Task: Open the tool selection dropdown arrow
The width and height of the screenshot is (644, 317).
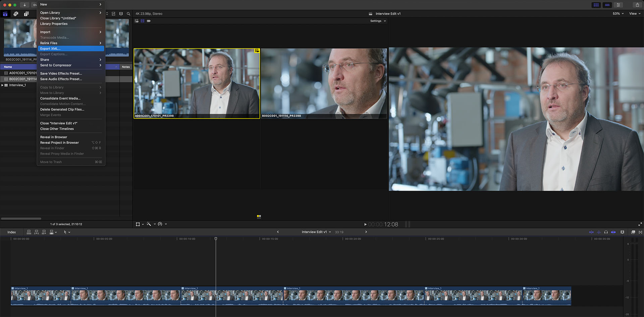Action: click(69, 232)
